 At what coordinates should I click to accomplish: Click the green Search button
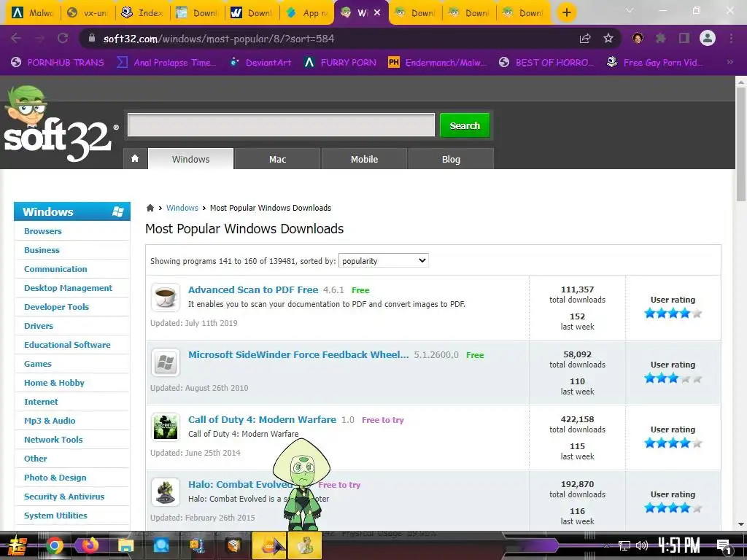click(x=465, y=125)
